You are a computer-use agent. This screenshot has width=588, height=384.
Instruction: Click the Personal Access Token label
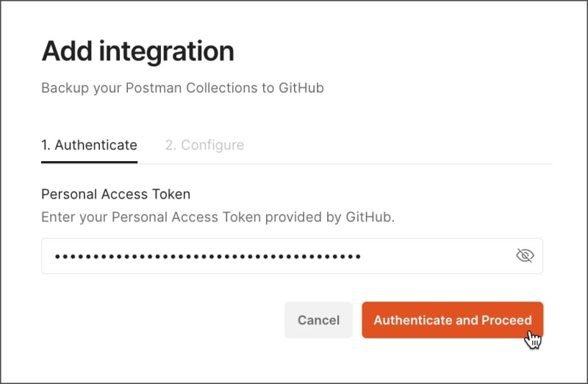(x=116, y=194)
